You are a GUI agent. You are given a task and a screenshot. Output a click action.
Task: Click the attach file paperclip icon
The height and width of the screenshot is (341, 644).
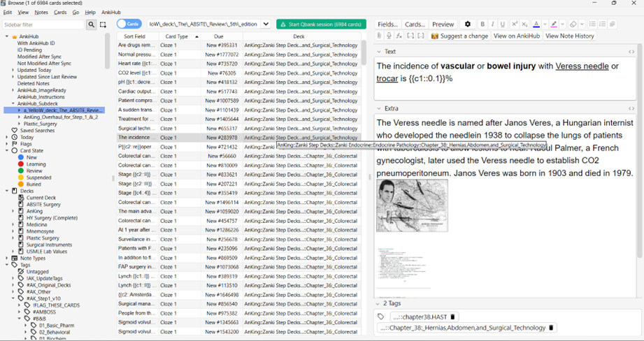tap(380, 36)
